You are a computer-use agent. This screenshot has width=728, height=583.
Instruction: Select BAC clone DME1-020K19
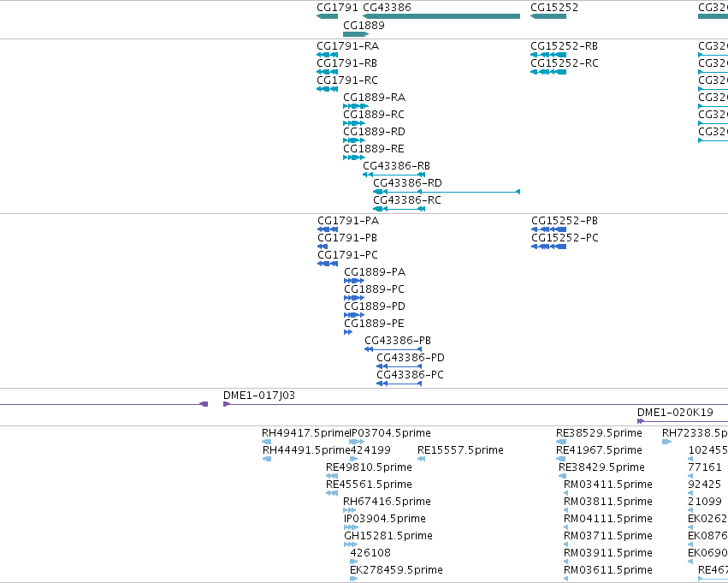pos(675,413)
